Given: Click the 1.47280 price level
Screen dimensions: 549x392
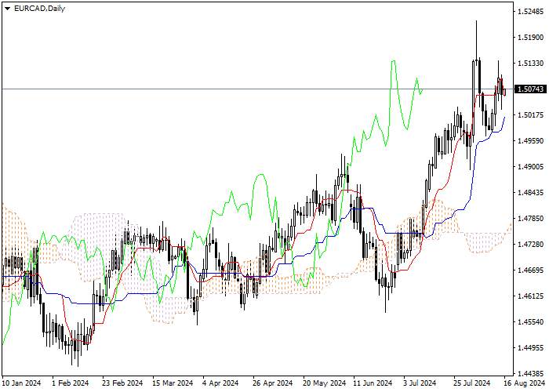Looking at the screenshot, I should (x=531, y=244).
